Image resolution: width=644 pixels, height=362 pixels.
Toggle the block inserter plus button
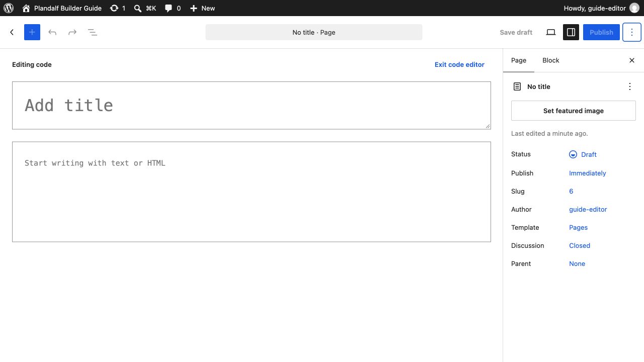click(x=32, y=32)
